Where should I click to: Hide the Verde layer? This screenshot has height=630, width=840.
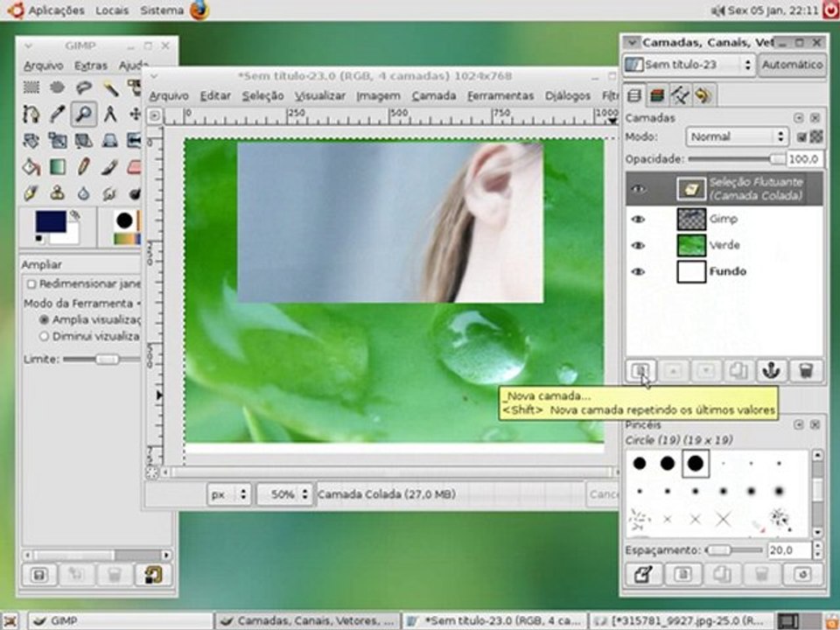(x=638, y=245)
